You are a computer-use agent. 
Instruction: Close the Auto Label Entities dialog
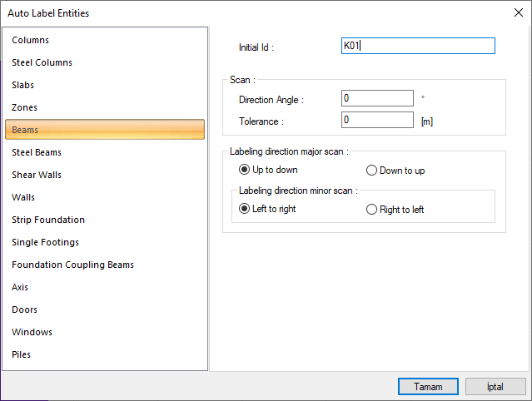518,12
